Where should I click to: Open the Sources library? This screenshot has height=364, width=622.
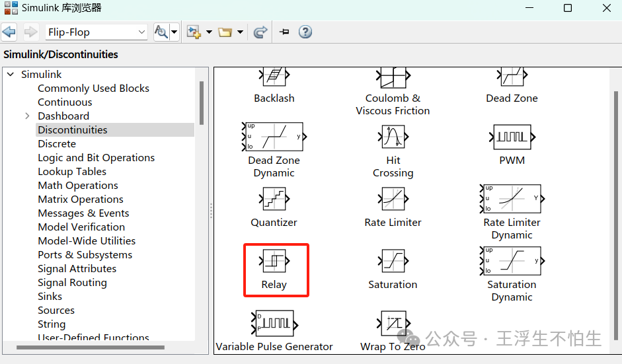coord(56,310)
